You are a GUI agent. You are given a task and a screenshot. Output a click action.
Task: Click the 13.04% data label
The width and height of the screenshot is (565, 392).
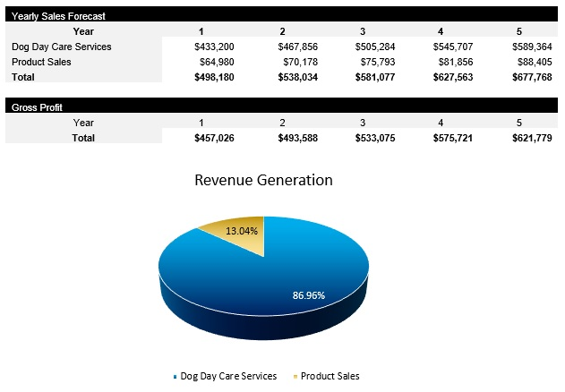pos(241,231)
